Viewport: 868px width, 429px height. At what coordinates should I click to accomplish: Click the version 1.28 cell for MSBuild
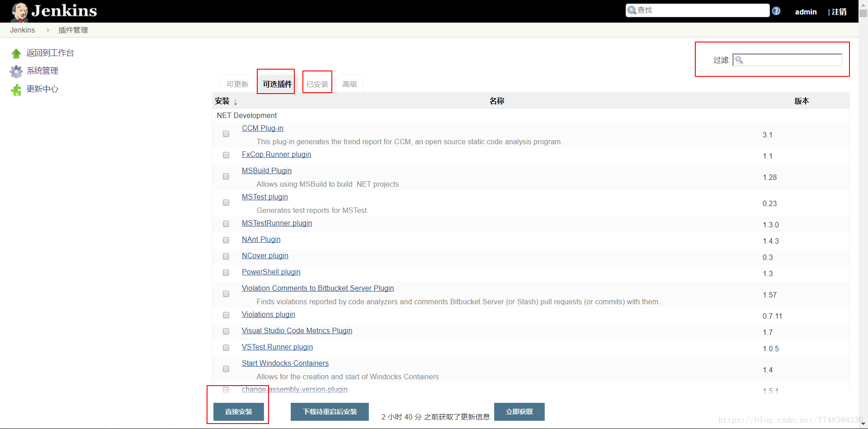[x=769, y=177]
